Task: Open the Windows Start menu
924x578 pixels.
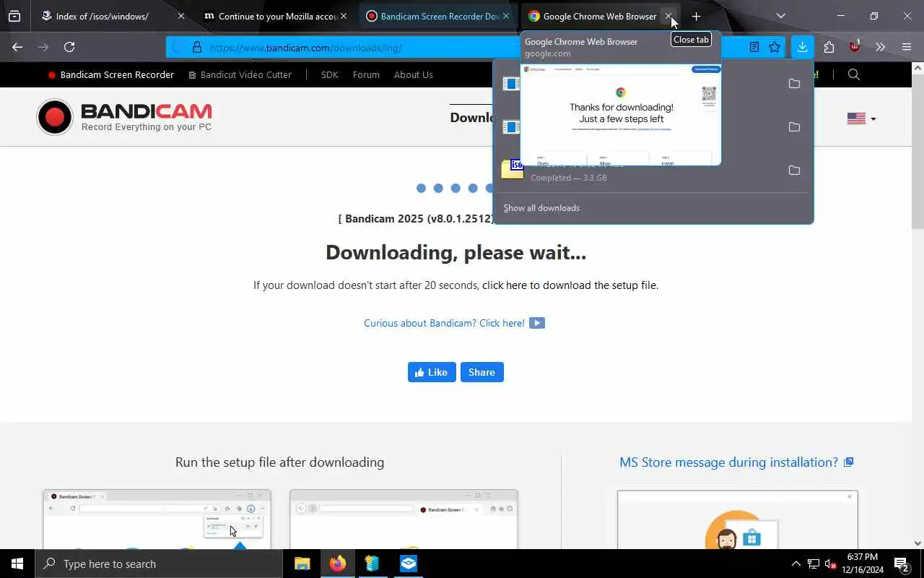Action: tap(17, 564)
